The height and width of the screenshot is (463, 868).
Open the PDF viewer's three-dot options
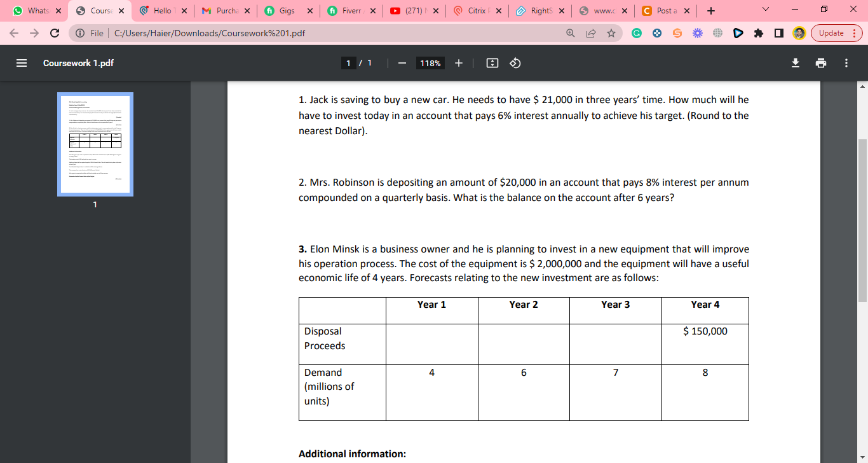pos(846,63)
